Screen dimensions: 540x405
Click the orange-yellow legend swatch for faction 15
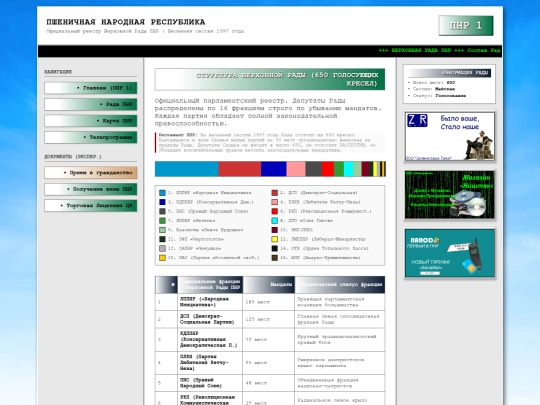[162, 258]
